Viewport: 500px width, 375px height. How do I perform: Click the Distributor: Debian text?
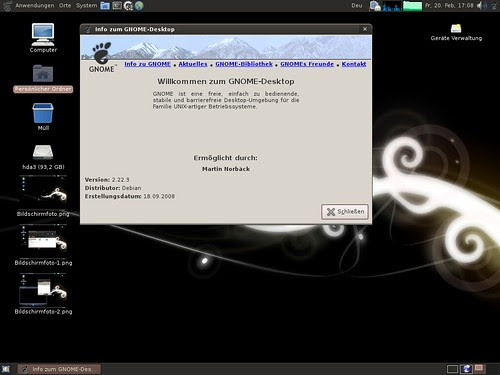(113, 188)
